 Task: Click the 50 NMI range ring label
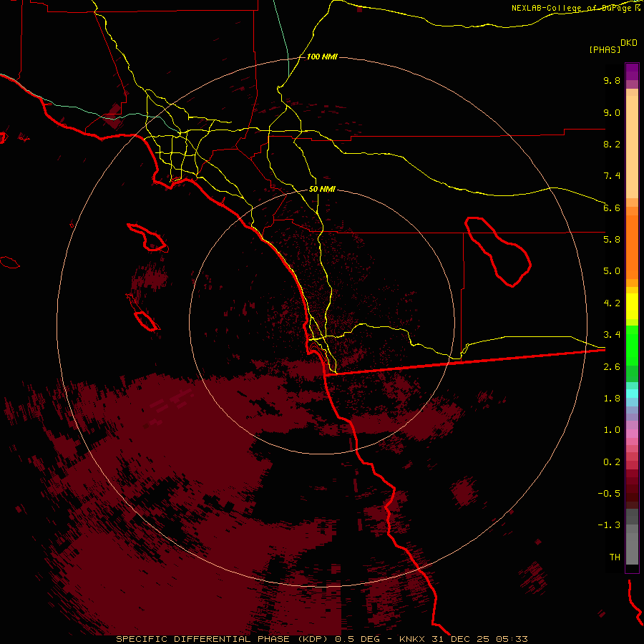click(322, 189)
